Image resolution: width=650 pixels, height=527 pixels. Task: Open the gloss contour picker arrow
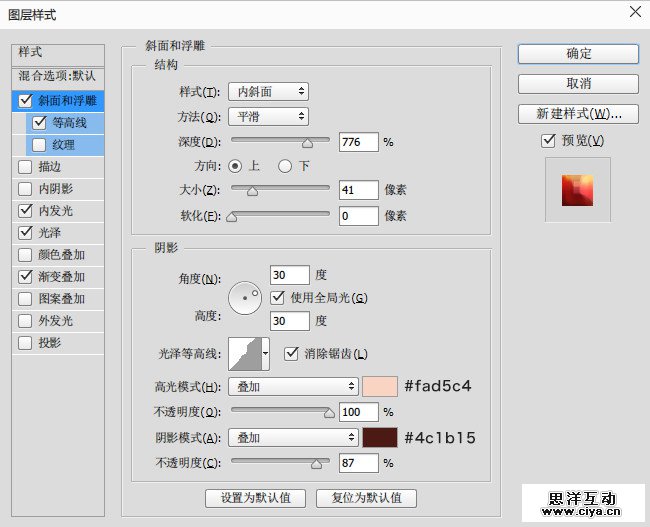265,353
